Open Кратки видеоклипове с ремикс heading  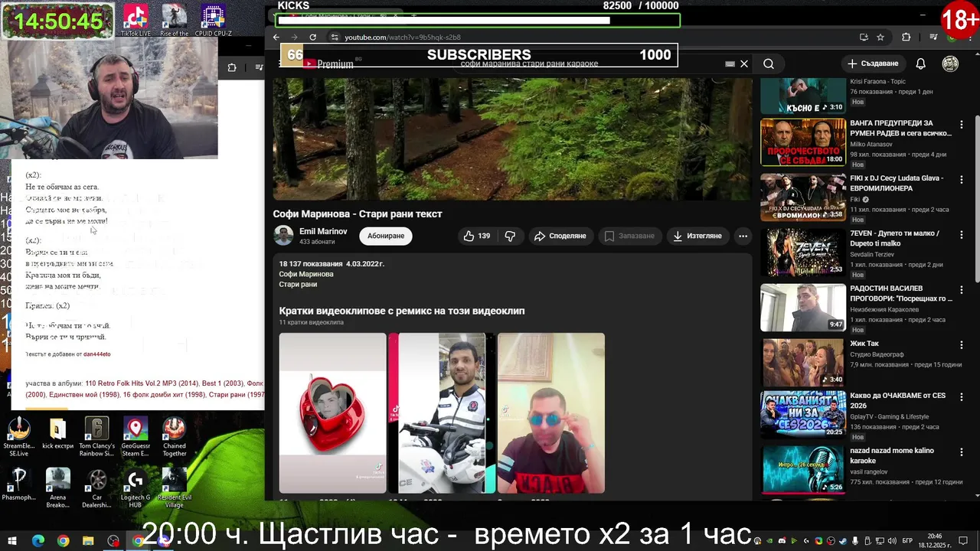[x=402, y=311]
